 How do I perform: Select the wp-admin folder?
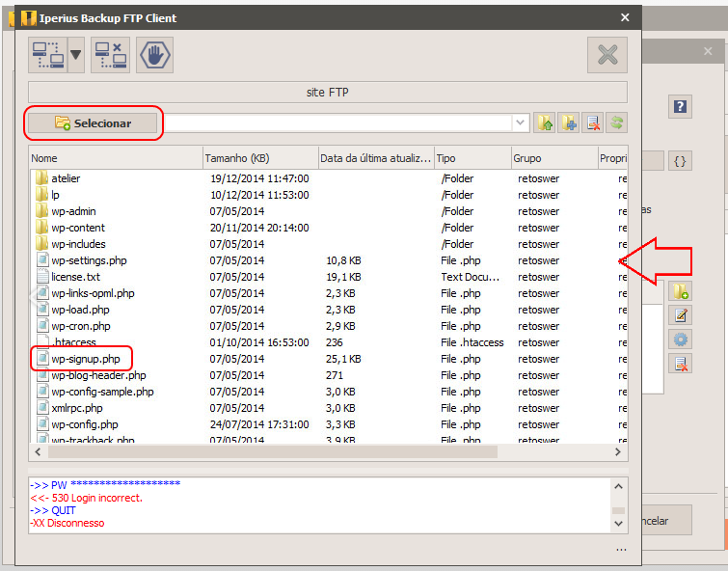[x=73, y=211]
